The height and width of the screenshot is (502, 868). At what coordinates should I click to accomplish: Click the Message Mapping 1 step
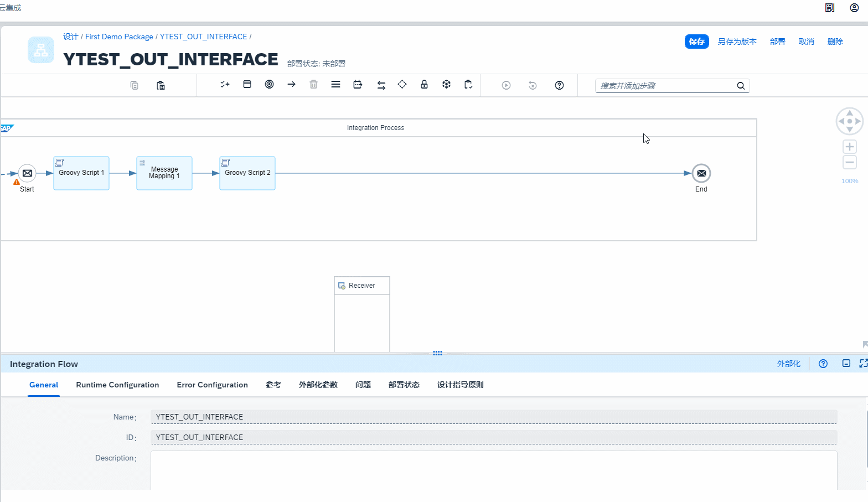(164, 173)
